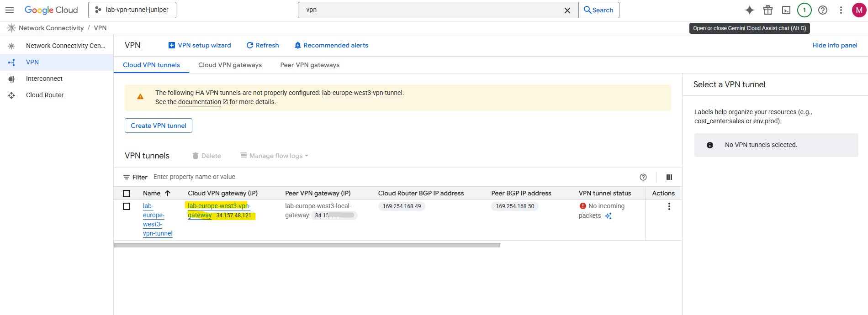Open the main navigation hamburger menu
Viewport: 868px width, 315px height.
pyautogui.click(x=10, y=10)
